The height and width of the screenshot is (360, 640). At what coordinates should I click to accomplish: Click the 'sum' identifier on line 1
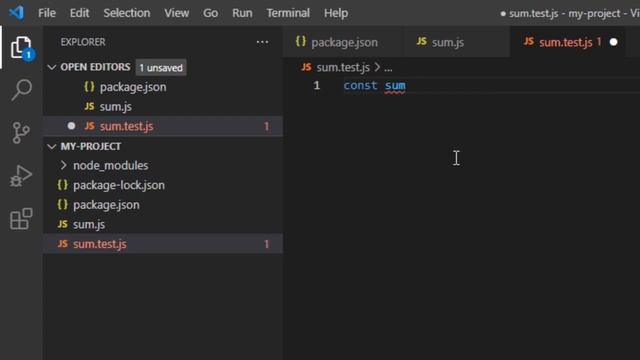click(395, 85)
